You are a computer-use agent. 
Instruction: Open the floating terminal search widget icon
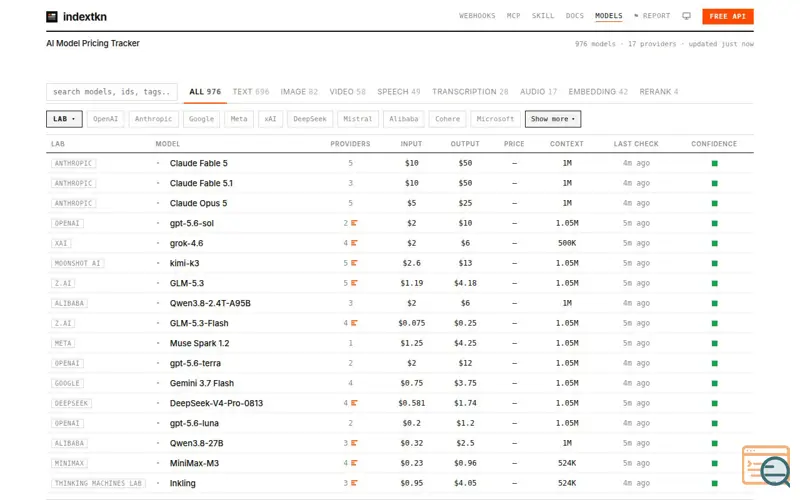766,466
